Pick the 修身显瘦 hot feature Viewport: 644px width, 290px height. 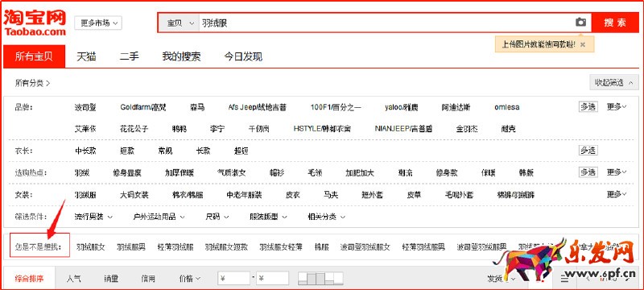tap(127, 173)
